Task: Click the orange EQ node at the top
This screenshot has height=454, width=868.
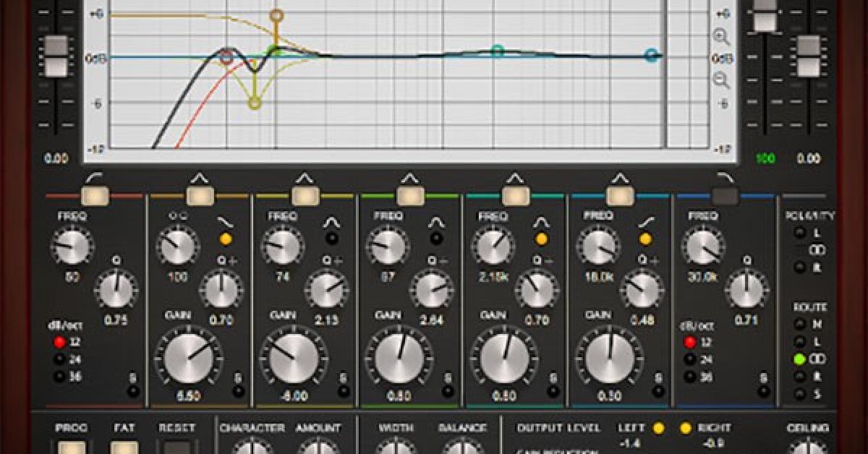Action: point(276,15)
